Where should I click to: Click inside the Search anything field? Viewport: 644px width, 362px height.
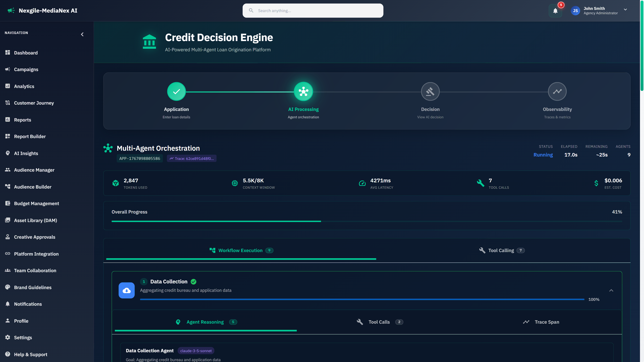pos(312,11)
